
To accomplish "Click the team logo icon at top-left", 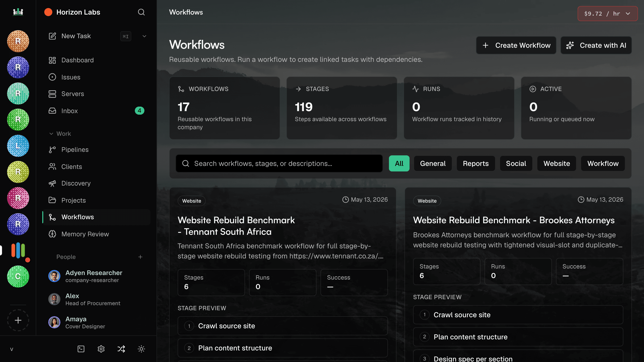I will point(18,12).
